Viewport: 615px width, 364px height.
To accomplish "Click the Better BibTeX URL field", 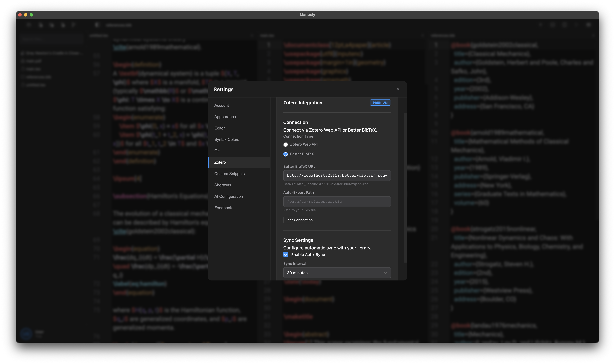I will [x=337, y=175].
